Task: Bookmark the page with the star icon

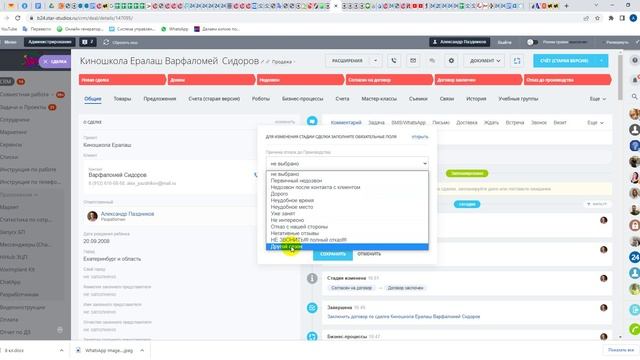Action: click(598, 18)
